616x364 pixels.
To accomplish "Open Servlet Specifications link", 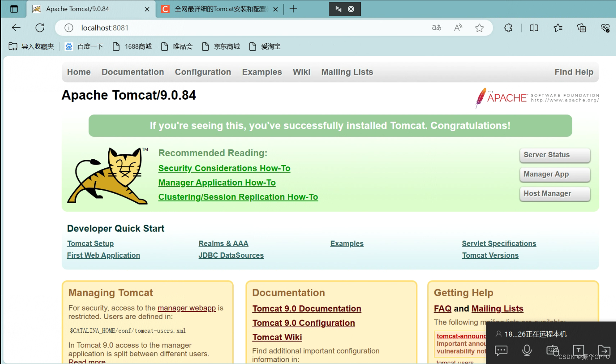I will point(499,243).
